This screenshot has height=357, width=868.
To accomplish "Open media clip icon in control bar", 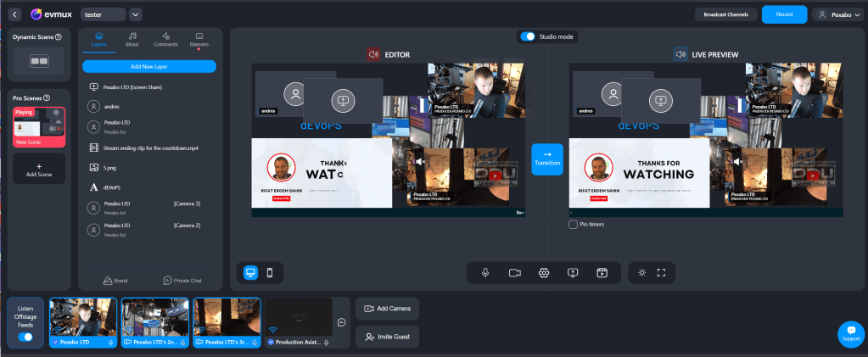I will [x=602, y=273].
